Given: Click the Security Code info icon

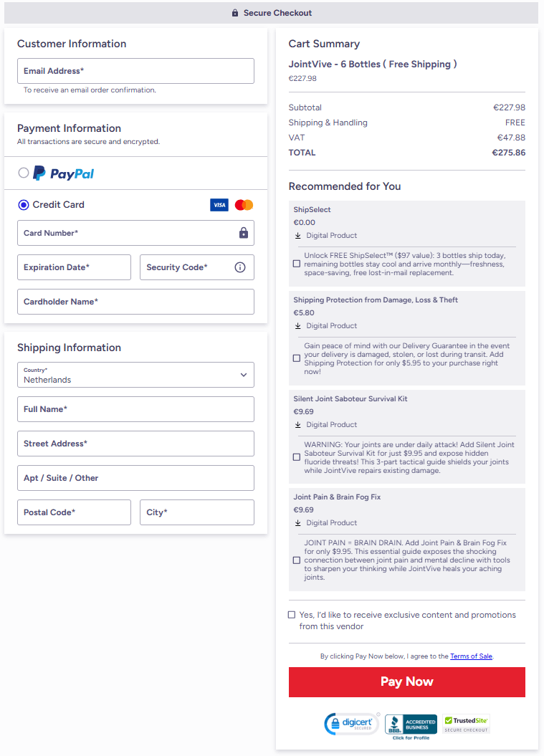Looking at the screenshot, I should point(239,267).
